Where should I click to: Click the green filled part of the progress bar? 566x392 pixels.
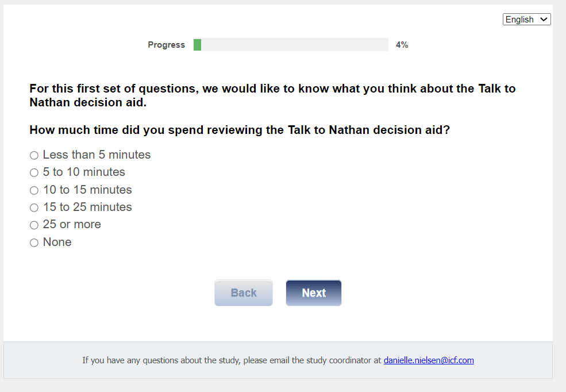[197, 45]
